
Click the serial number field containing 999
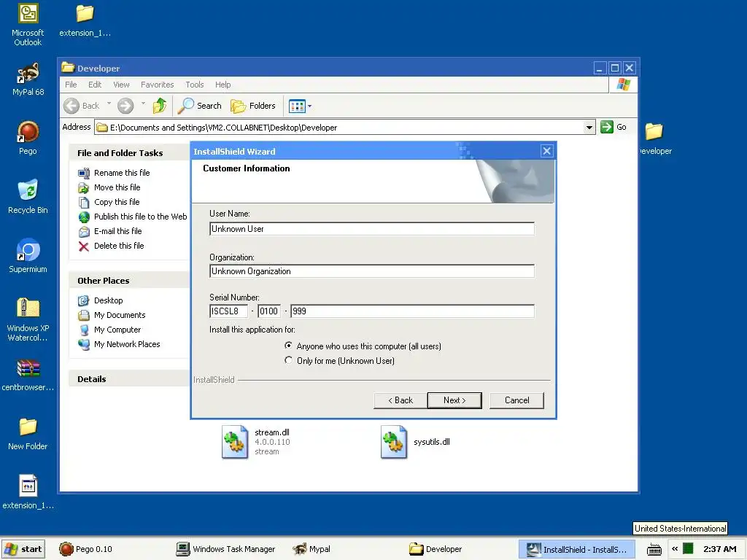click(412, 311)
